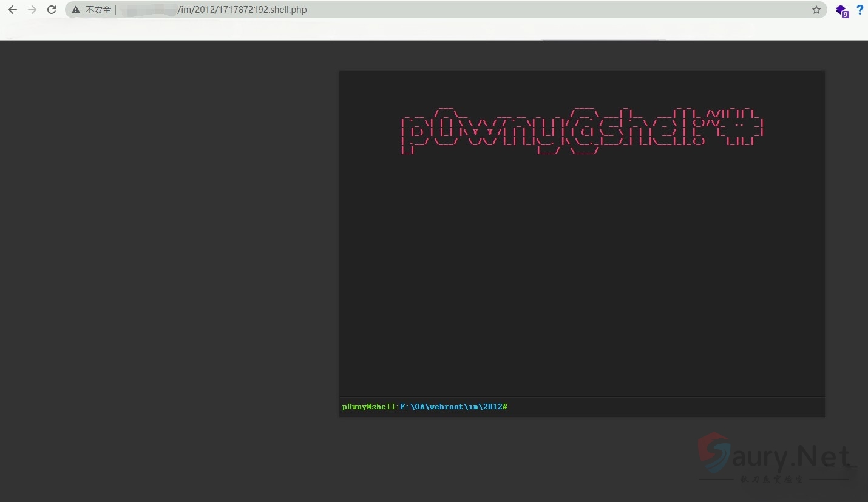Click the blue question mark icon

click(x=860, y=10)
